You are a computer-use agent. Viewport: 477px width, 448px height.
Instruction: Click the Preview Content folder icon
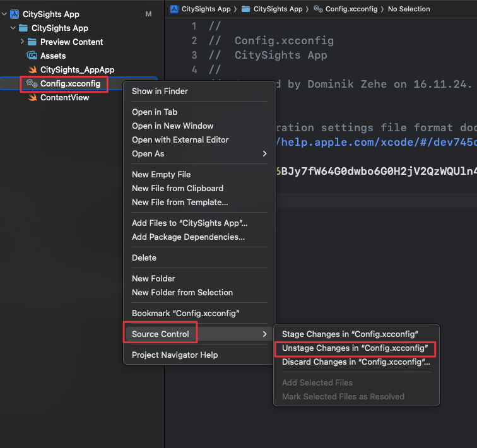(32, 42)
